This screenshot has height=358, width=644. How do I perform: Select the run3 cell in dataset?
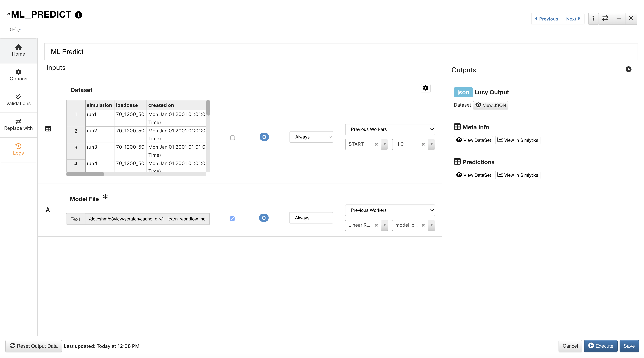100,151
